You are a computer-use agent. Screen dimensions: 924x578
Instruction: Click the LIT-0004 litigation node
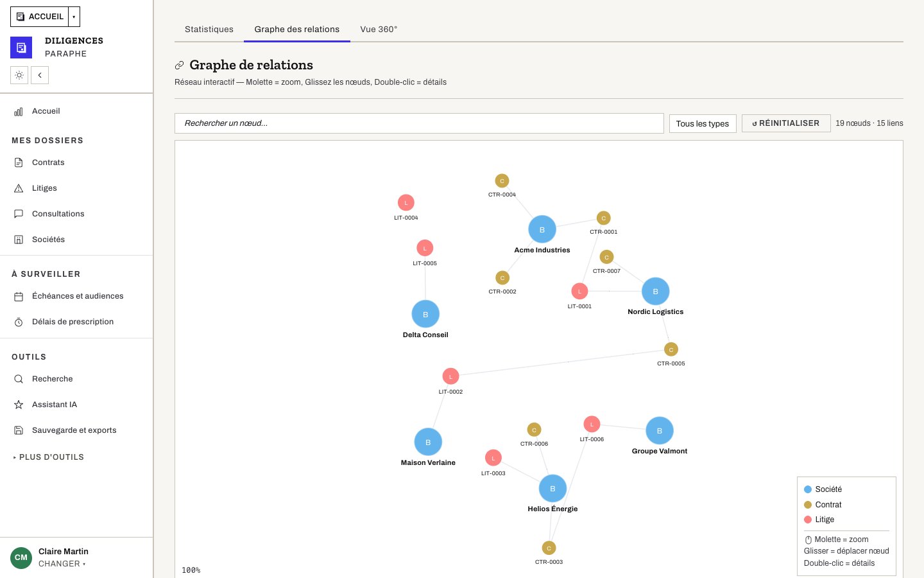[x=406, y=202]
